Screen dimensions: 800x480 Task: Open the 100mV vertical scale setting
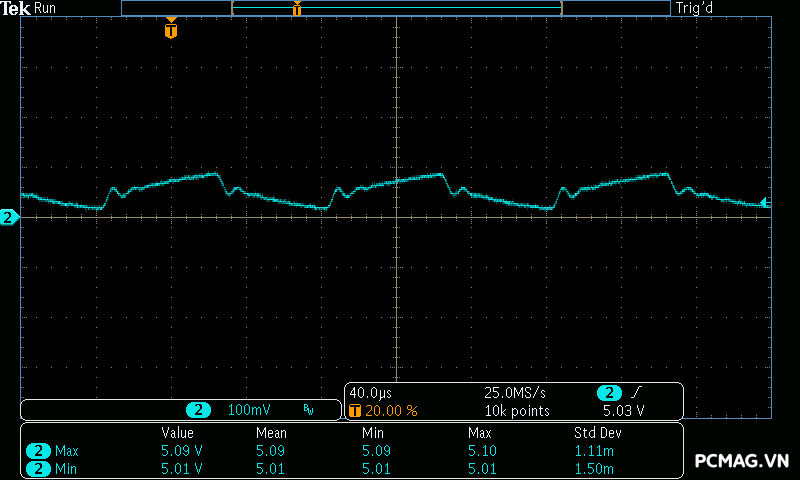point(249,410)
